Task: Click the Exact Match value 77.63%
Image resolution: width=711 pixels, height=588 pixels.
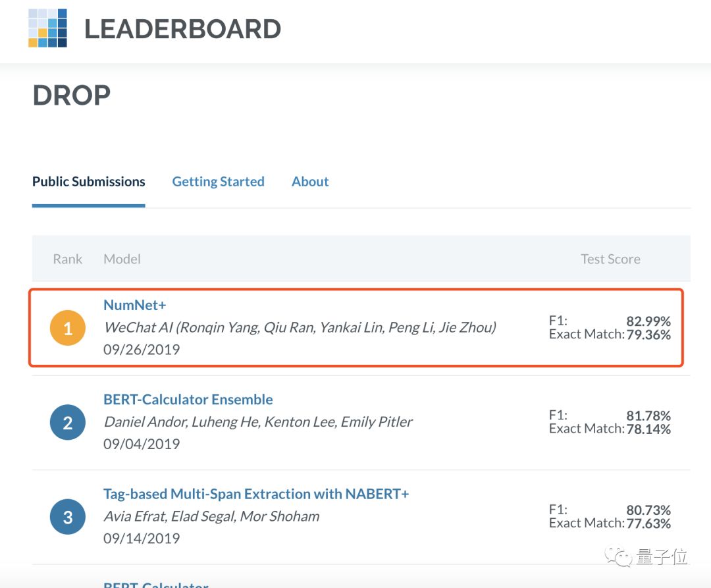Action: point(648,523)
